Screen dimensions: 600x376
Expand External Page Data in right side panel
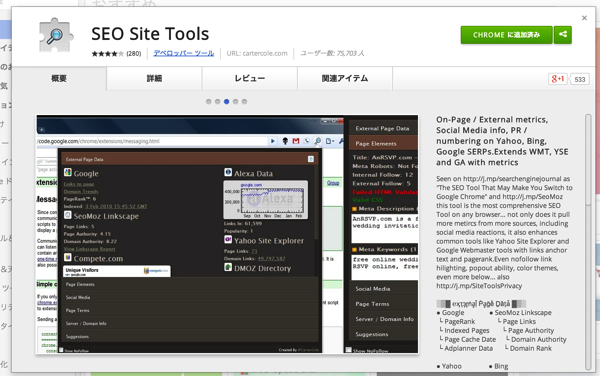coord(383,128)
